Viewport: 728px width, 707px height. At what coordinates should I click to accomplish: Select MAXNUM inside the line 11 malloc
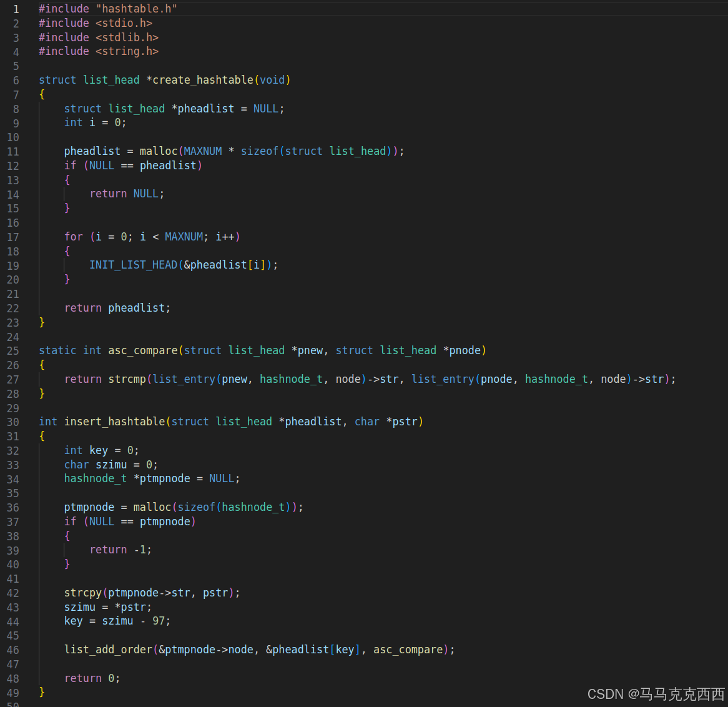[203, 151]
